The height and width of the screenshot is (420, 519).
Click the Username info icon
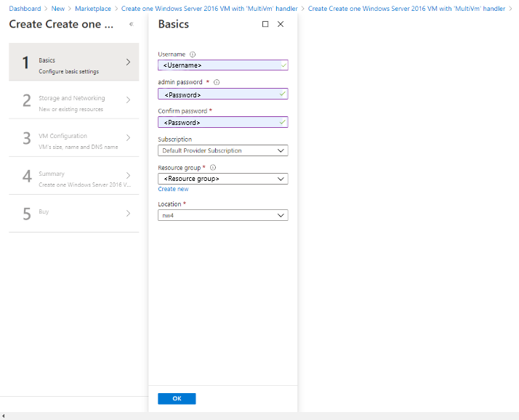pos(193,54)
